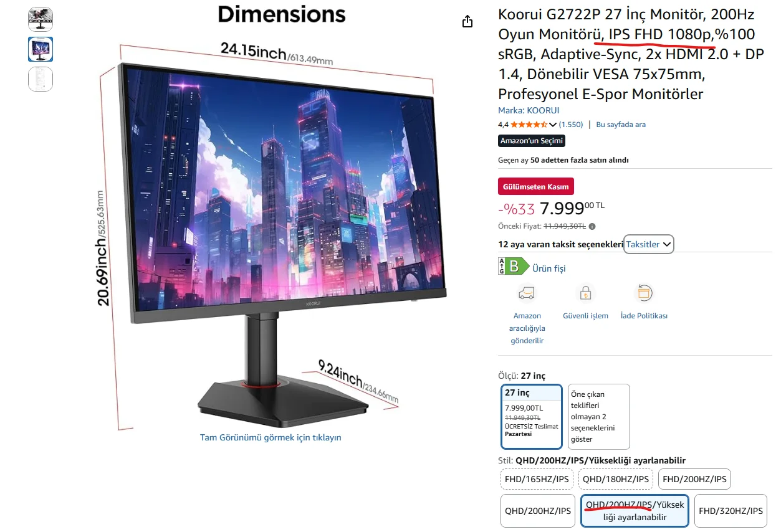The height and width of the screenshot is (532, 781).
Task: Click the info icon beside previous price
Action: point(592,227)
